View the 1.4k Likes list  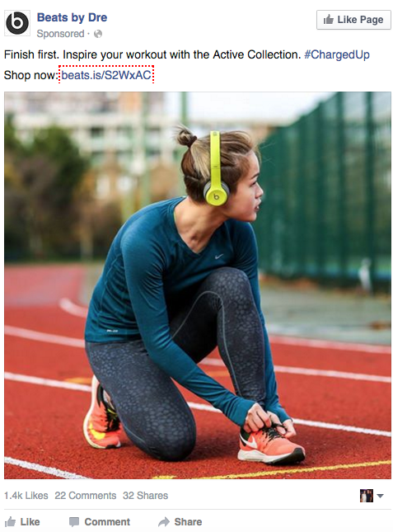26,496
